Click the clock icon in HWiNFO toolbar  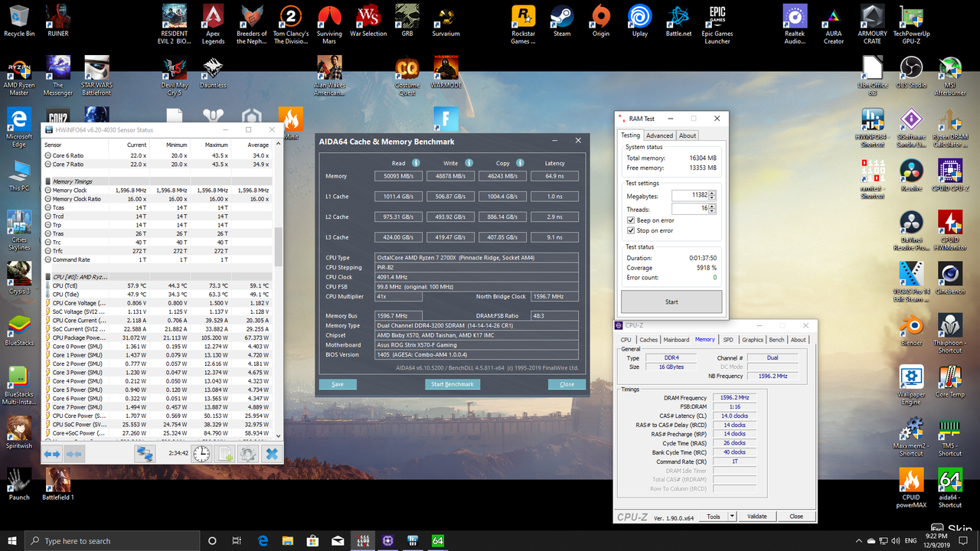tap(201, 453)
